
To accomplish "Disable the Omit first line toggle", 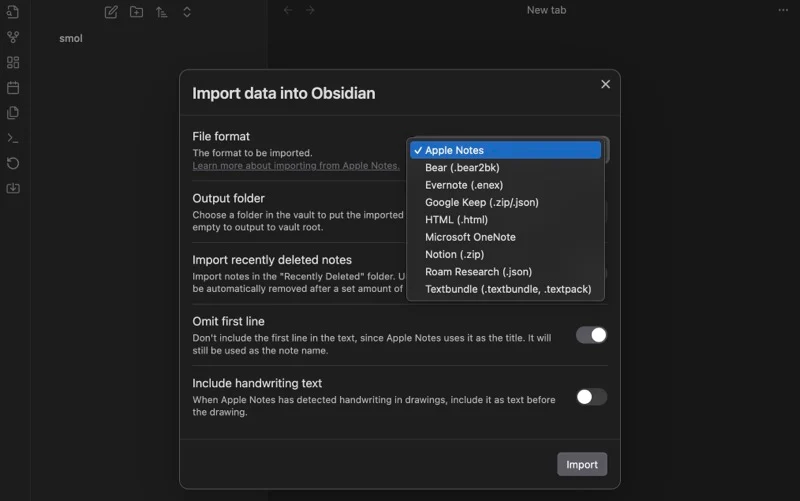I will point(591,335).
